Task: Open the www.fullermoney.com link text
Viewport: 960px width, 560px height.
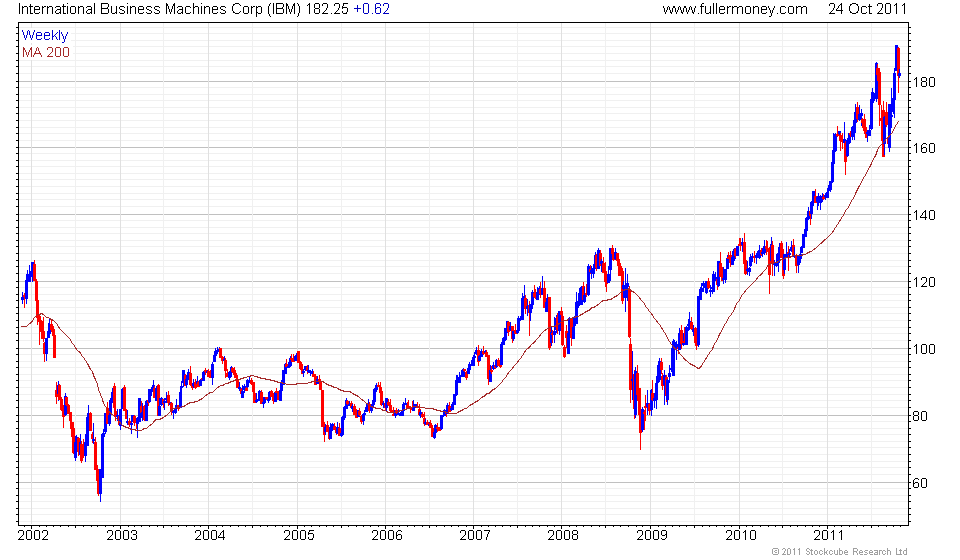Action: click(735, 9)
